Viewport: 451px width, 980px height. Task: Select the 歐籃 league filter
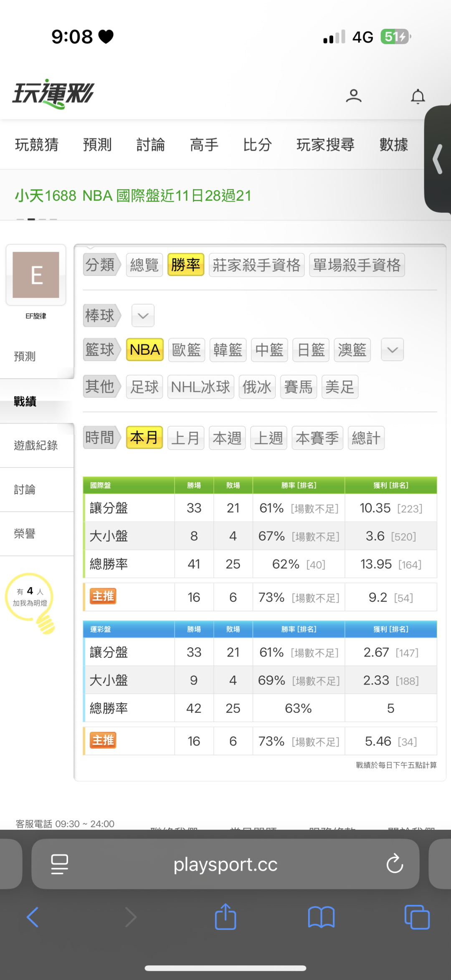point(186,350)
